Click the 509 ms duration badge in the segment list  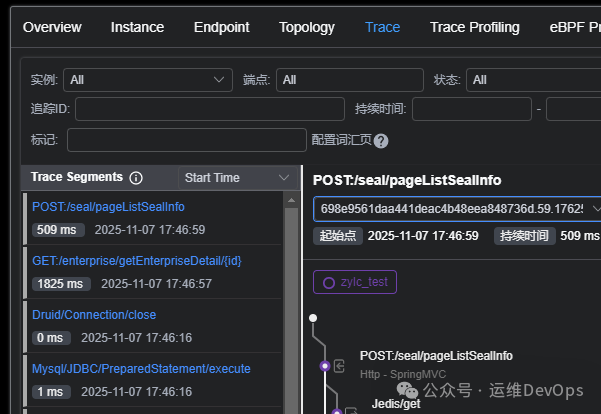click(58, 230)
